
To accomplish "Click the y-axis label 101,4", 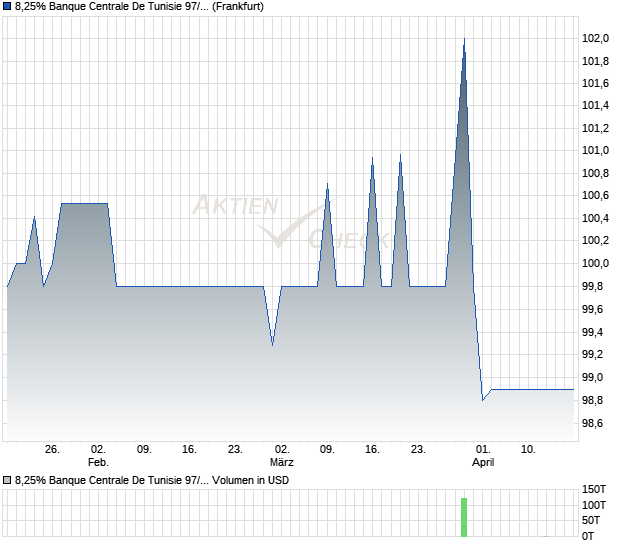I will pyautogui.click(x=595, y=105).
